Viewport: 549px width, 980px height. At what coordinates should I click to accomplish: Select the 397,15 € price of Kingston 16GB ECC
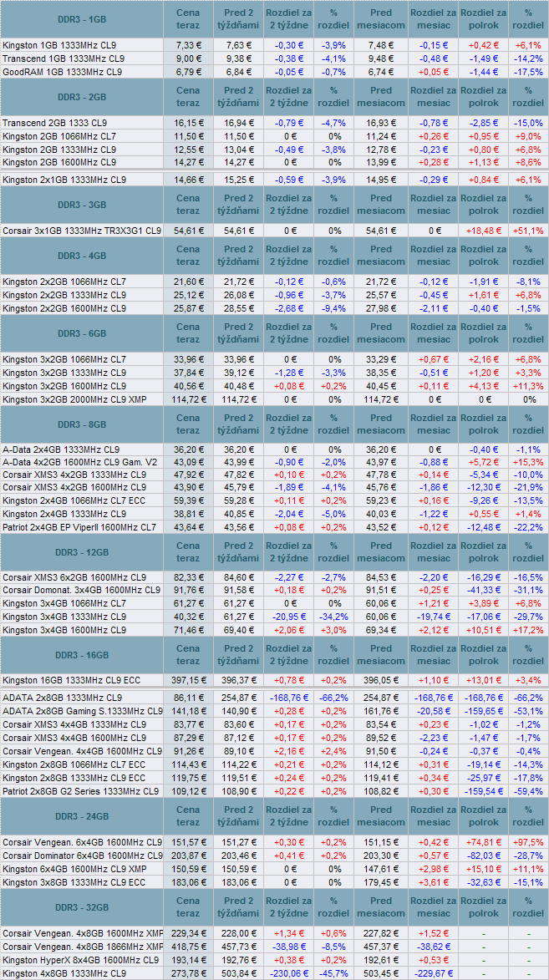click(188, 681)
